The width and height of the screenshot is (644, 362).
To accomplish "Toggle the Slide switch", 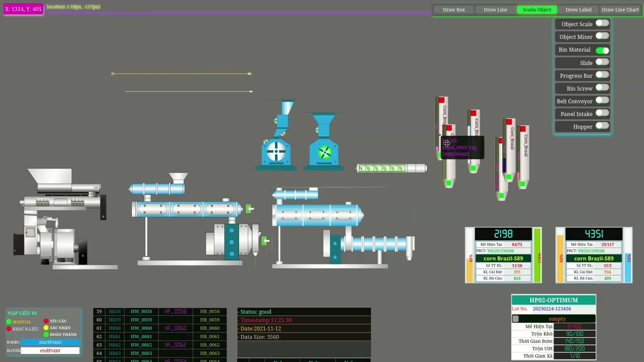I will pos(602,62).
